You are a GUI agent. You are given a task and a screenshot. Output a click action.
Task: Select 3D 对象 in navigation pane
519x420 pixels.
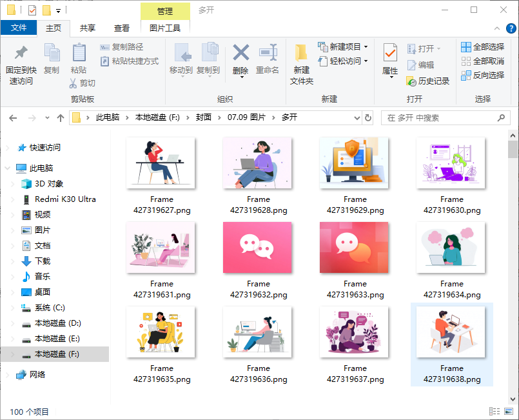[x=49, y=184]
